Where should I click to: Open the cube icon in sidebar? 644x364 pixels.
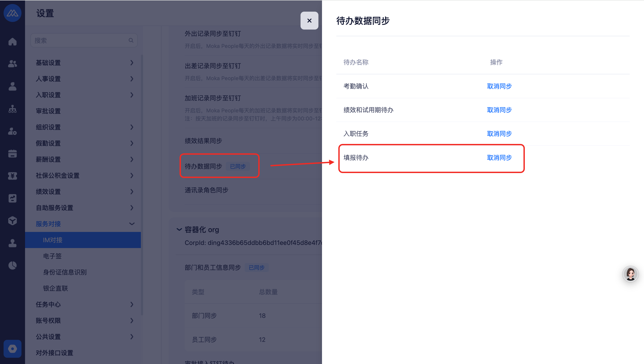[x=12, y=221]
